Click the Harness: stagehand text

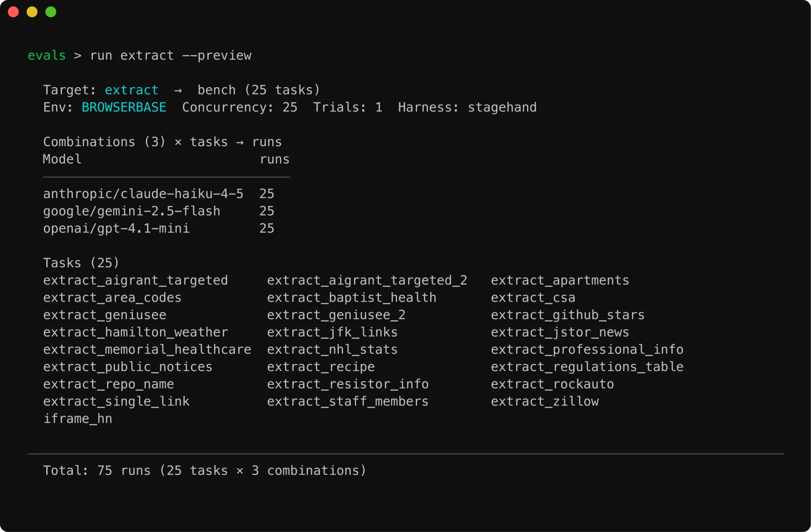tap(467, 107)
